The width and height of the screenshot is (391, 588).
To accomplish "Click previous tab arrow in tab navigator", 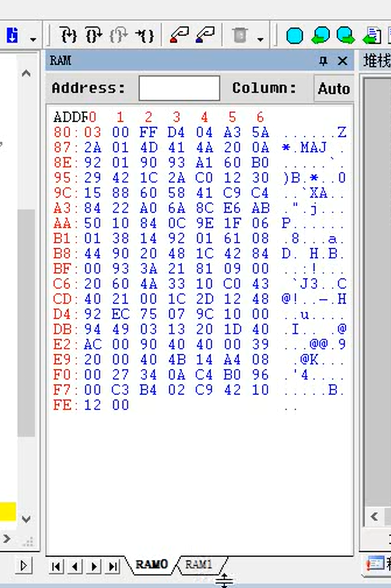I will pyautogui.click(x=75, y=566).
